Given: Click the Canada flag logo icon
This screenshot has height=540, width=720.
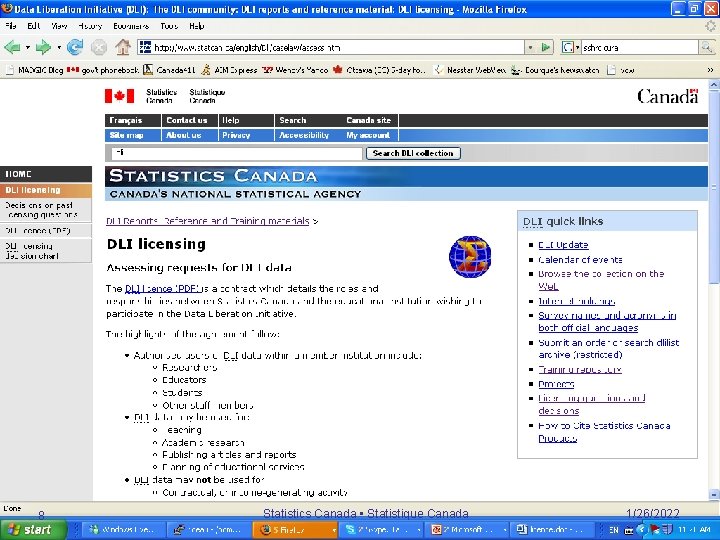Looking at the screenshot, I should [119, 96].
